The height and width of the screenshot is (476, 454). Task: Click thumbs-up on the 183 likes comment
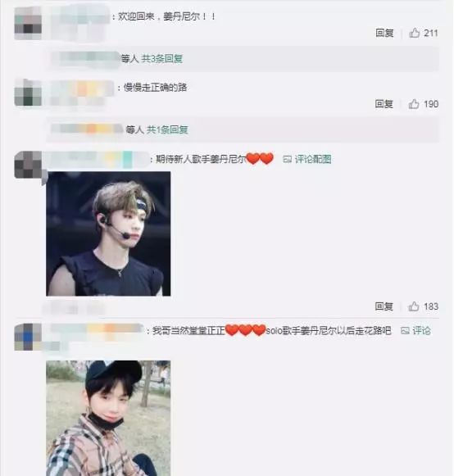pos(414,306)
